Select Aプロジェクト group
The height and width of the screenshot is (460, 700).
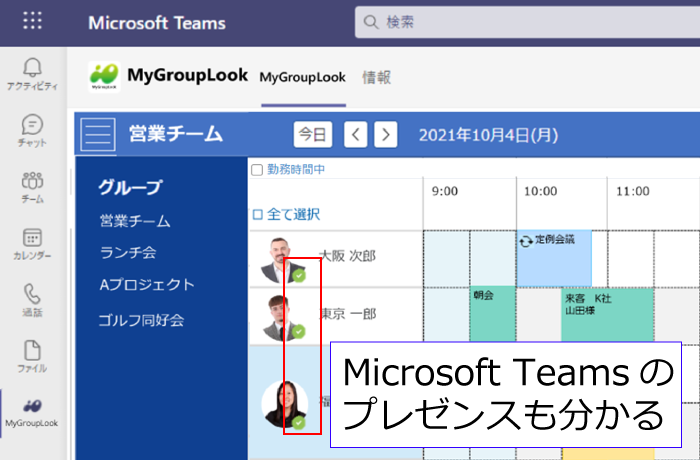[147, 284]
